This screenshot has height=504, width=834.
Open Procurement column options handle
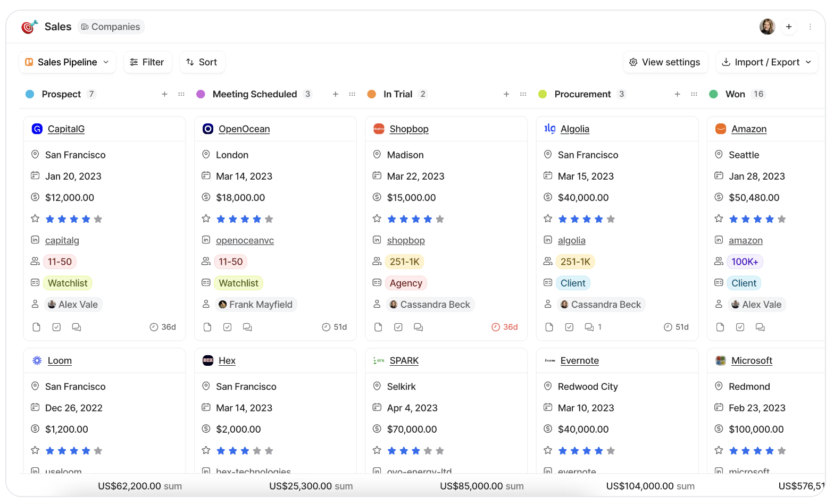coord(694,94)
